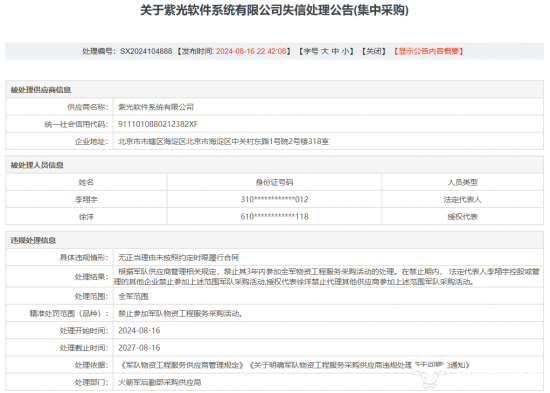Show summary via 显示公告内容概要 link
The image size is (550, 393).
pos(428,51)
